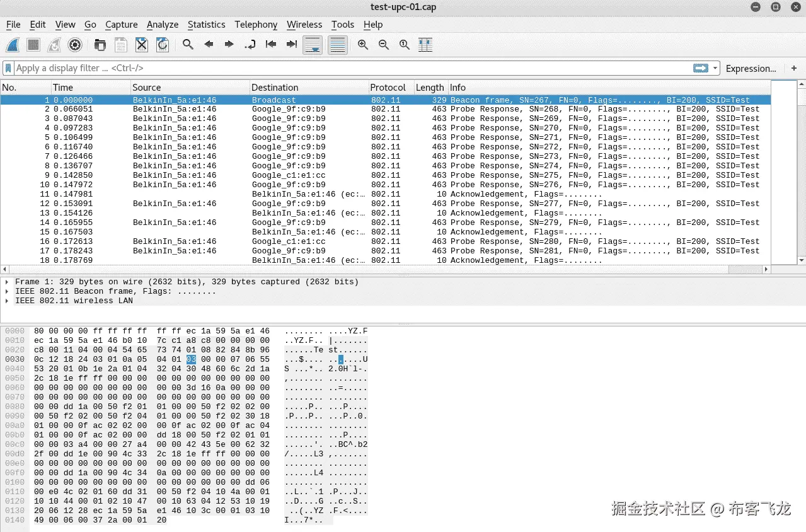Viewport: 806px width, 532px height.
Task: Click in the display filter input field
Action: coord(352,68)
